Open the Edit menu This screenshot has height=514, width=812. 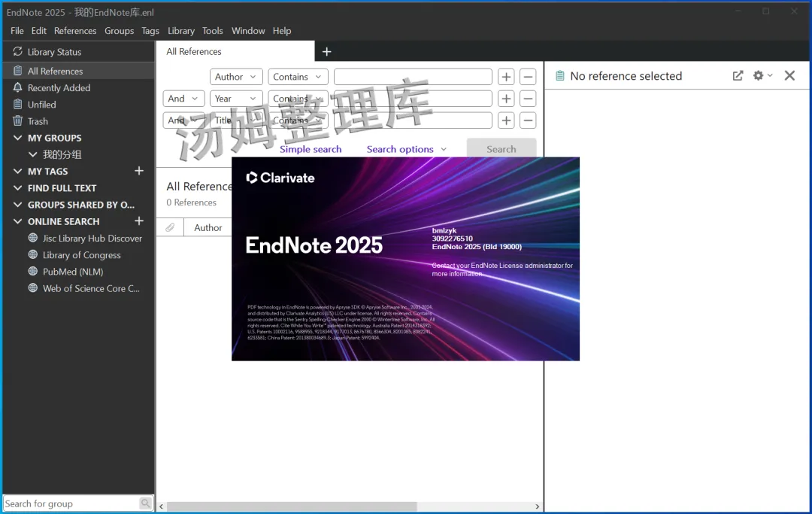pos(39,31)
